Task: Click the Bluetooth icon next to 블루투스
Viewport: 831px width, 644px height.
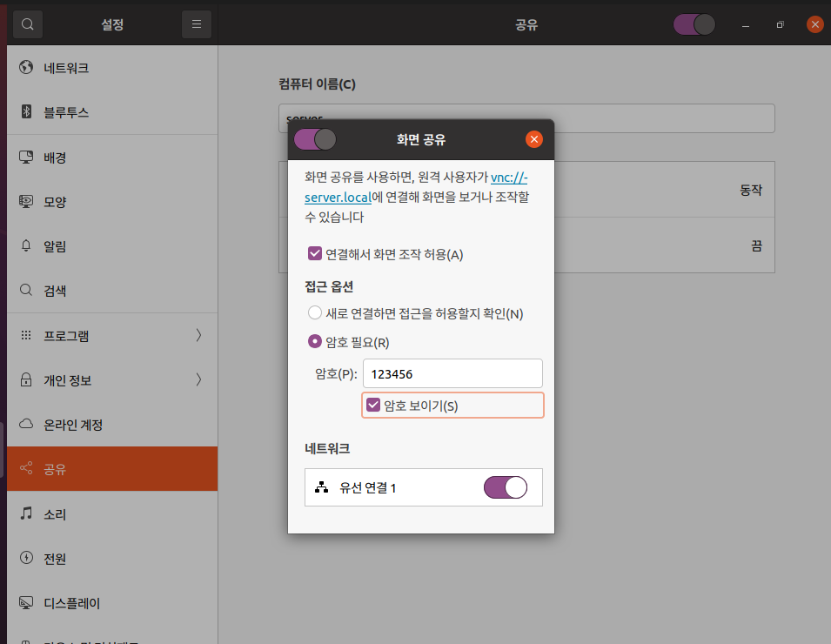Action: click(x=26, y=111)
